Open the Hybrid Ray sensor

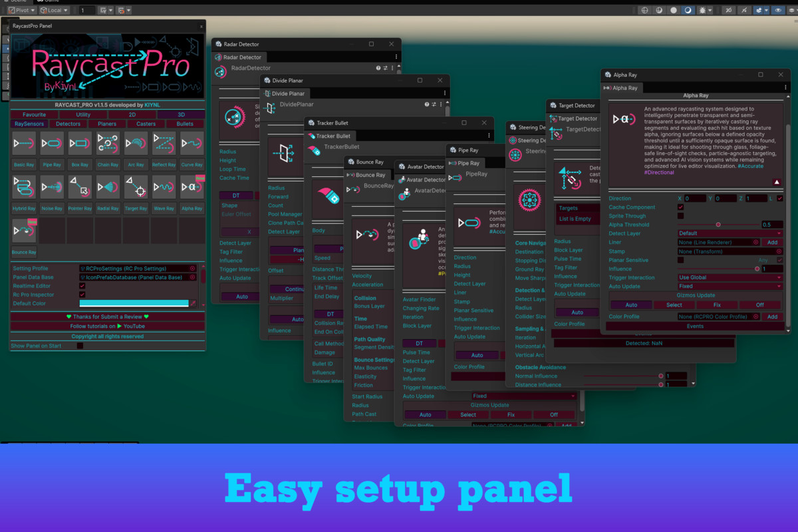click(x=24, y=187)
